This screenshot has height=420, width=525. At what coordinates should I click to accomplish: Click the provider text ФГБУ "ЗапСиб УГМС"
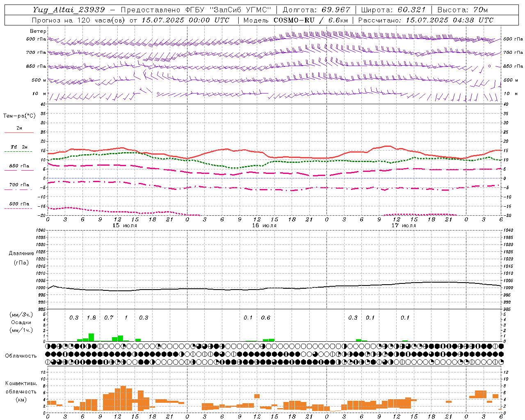tap(228, 10)
